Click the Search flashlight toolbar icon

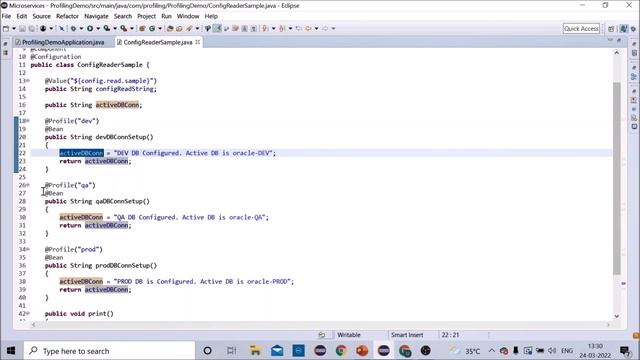189,29
